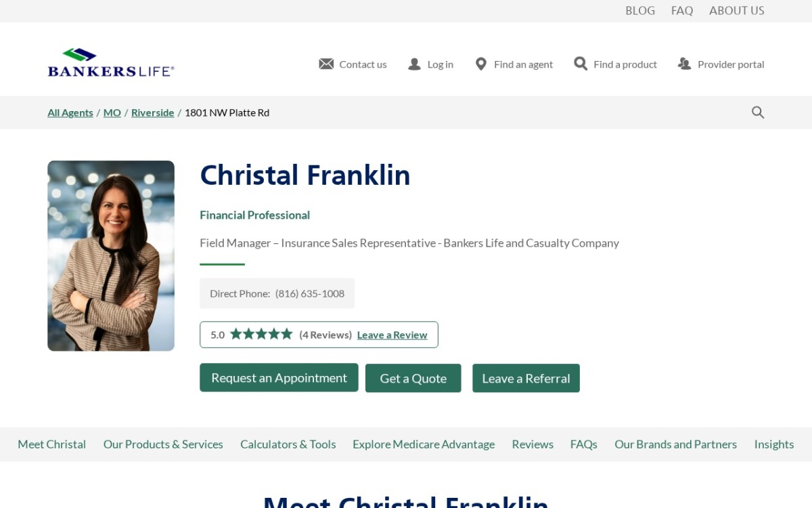Click the person icon beside Log in
812x508 pixels.
click(414, 64)
